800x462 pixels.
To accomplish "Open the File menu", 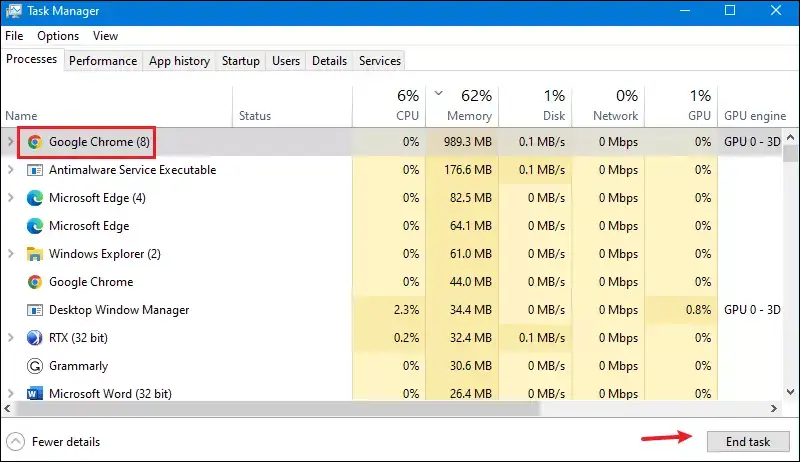I will click(14, 36).
